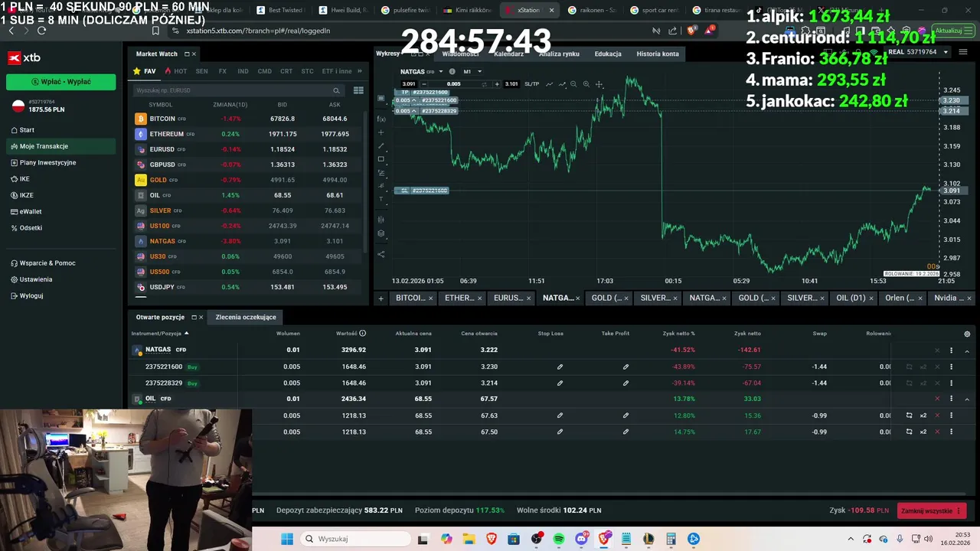Image resolution: width=980 pixels, height=551 pixels.
Task: Select the trend line drawing tool
Action: (x=381, y=145)
